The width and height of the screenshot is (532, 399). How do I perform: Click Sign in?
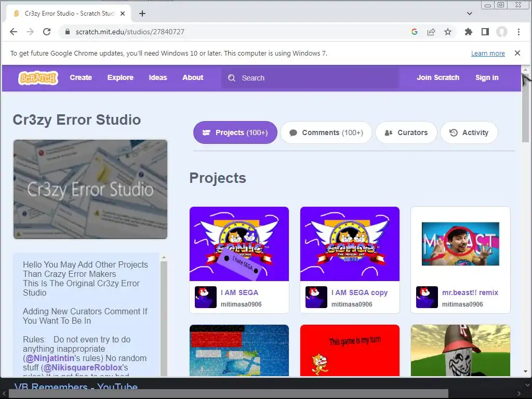(487, 78)
